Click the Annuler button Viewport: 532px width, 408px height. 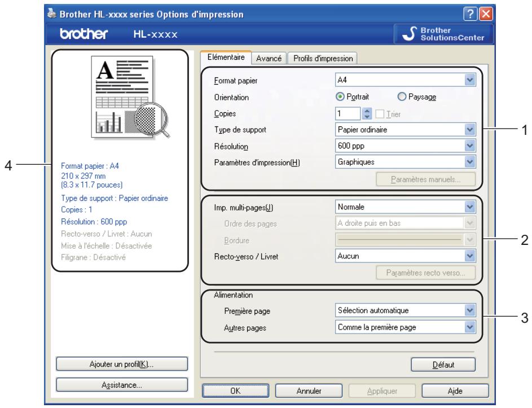coord(309,391)
